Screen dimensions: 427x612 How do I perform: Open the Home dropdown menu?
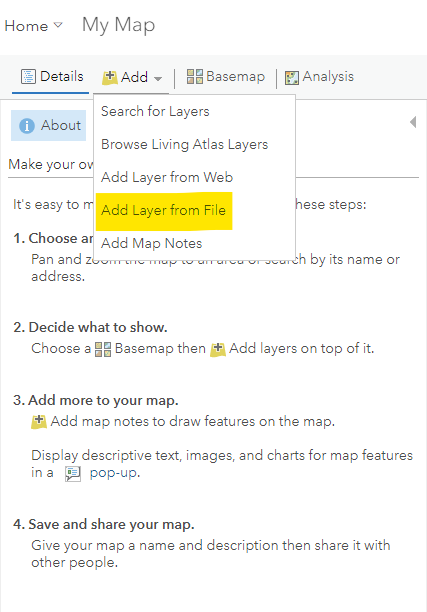click(x=33, y=26)
